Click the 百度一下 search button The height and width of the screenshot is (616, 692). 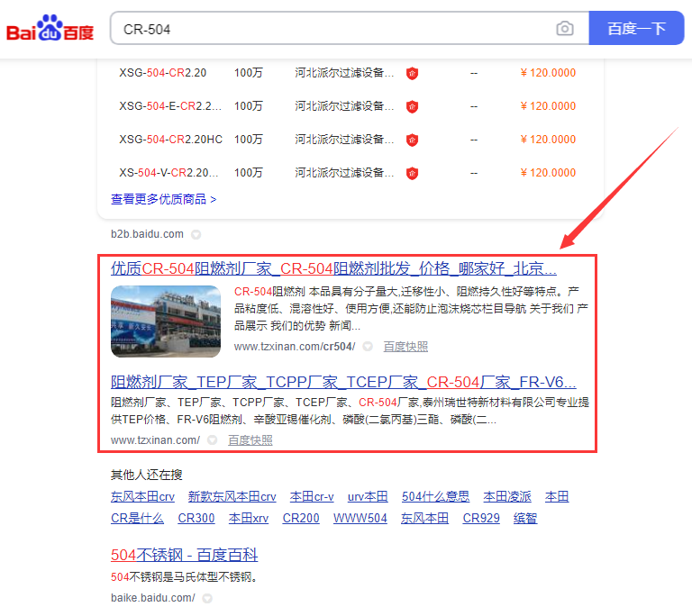pyautogui.click(x=636, y=28)
